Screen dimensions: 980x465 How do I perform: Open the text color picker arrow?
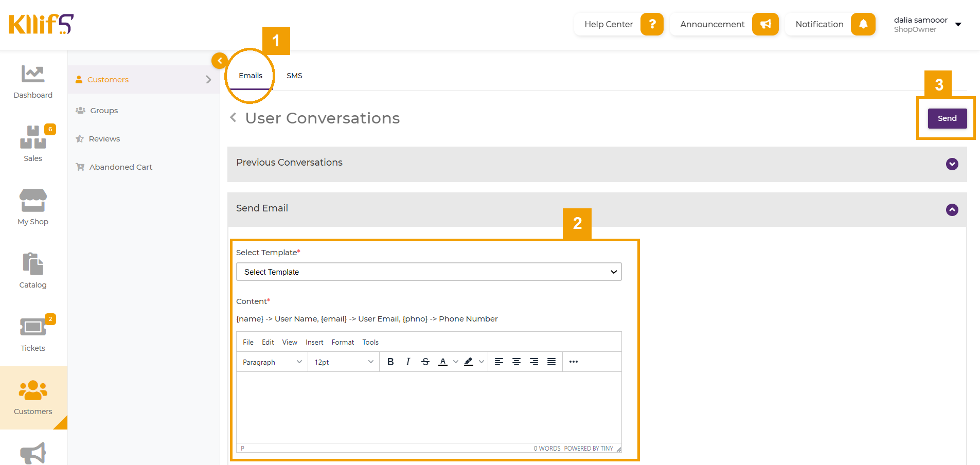456,362
